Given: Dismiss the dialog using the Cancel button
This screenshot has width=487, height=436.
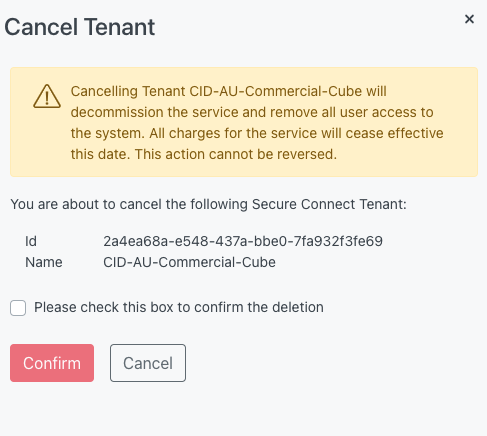Looking at the screenshot, I should coord(148,363).
